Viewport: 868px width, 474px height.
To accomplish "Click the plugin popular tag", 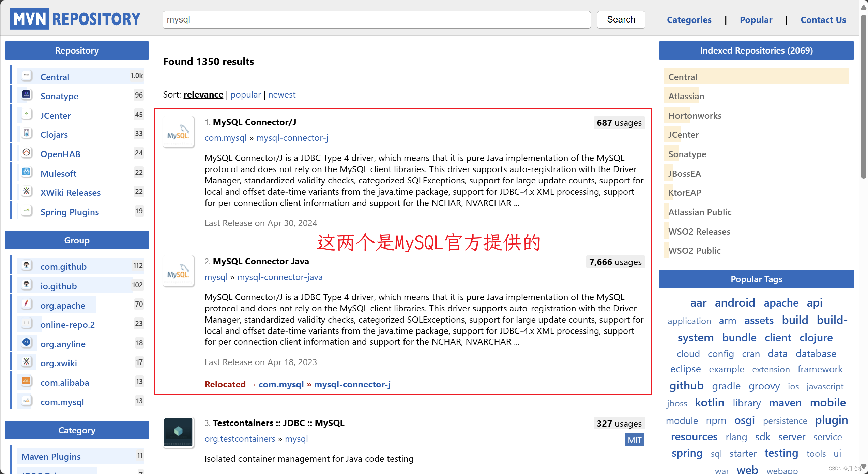I will click(832, 420).
